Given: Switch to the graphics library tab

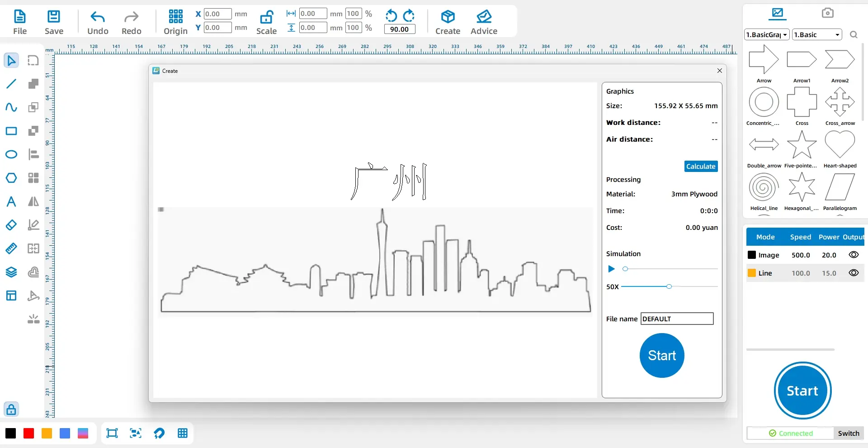Looking at the screenshot, I should (778, 14).
